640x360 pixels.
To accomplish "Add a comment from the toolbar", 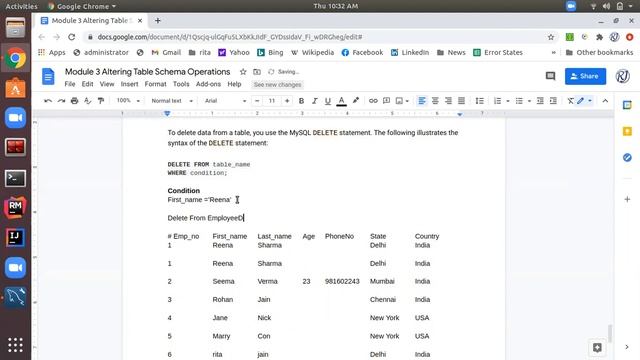I will [x=386, y=101].
